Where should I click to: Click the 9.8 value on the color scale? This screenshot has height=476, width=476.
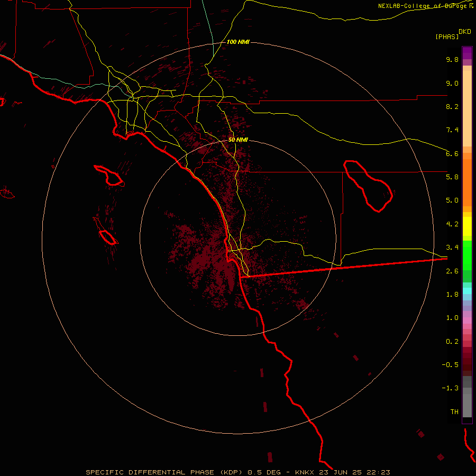452,59
